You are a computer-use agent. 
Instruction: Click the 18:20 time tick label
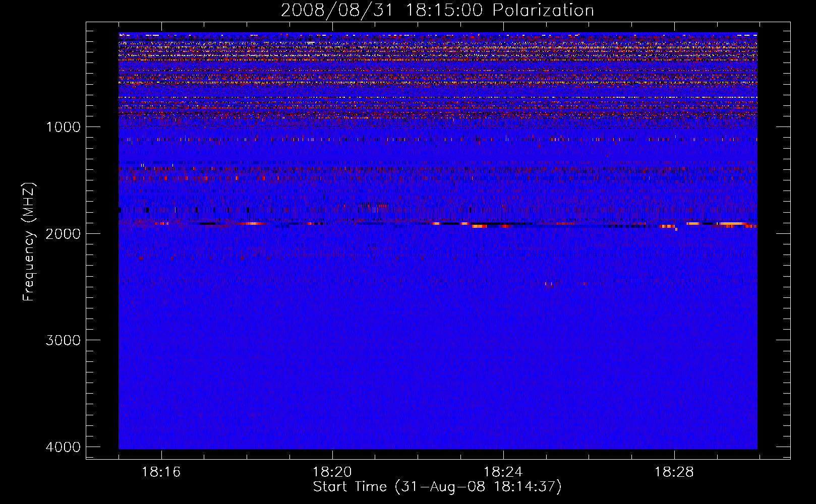tap(332, 472)
